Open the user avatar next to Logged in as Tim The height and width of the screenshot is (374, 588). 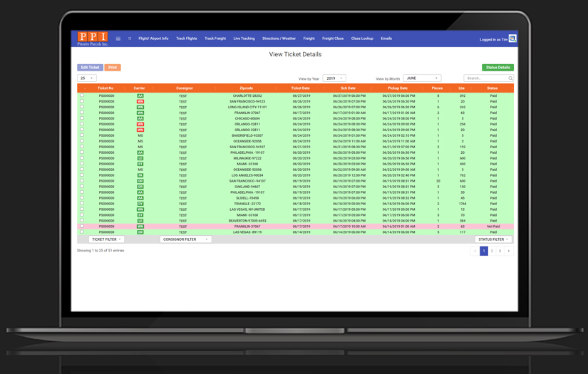tap(512, 38)
